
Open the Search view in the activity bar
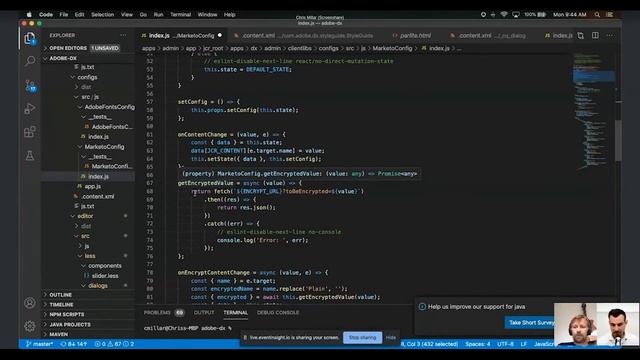(30, 62)
